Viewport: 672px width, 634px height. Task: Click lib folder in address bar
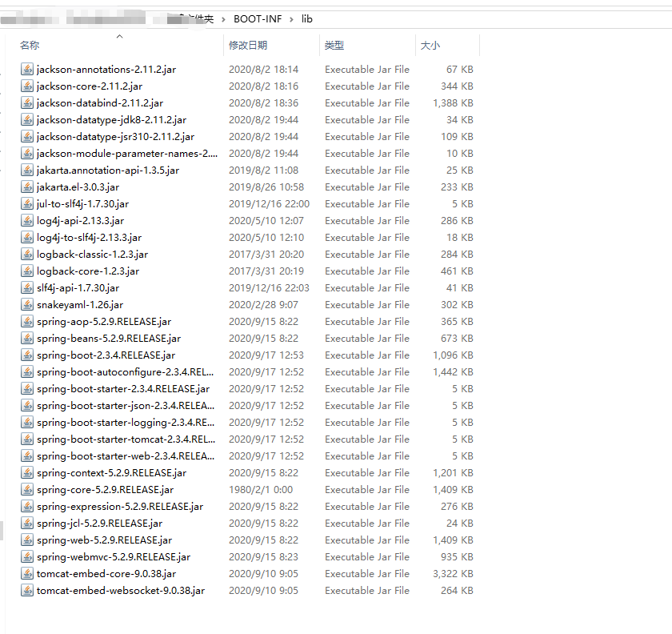pyautogui.click(x=307, y=19)
